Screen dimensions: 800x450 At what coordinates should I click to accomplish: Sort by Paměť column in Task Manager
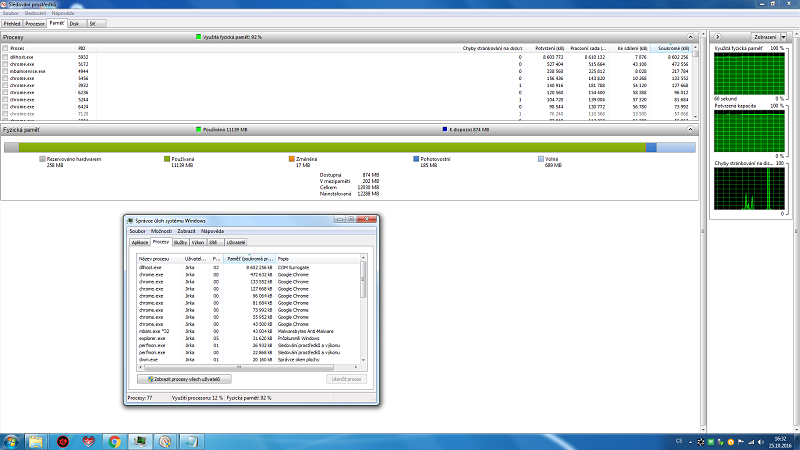click(249, 259)
